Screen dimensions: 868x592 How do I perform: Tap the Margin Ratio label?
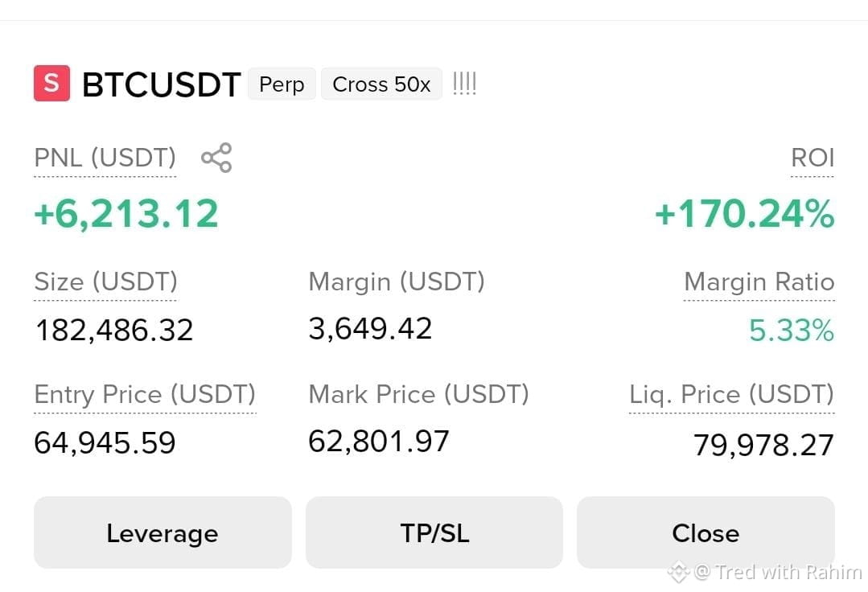click(x=759, y=282)
